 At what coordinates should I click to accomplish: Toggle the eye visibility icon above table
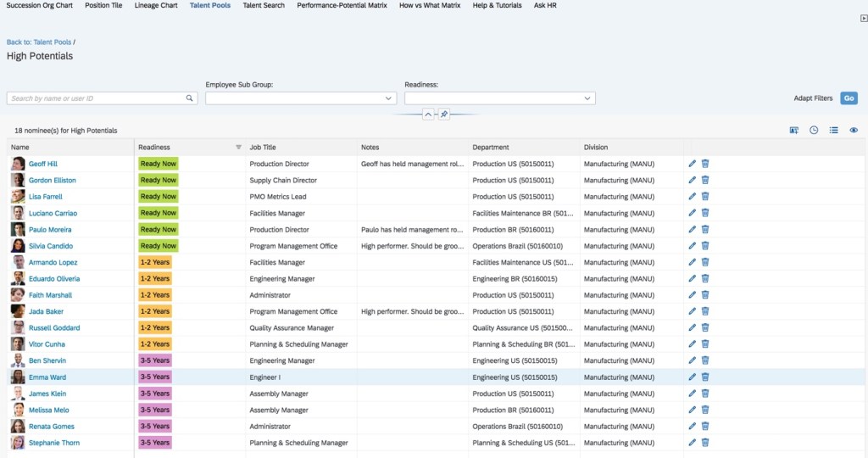854,131
